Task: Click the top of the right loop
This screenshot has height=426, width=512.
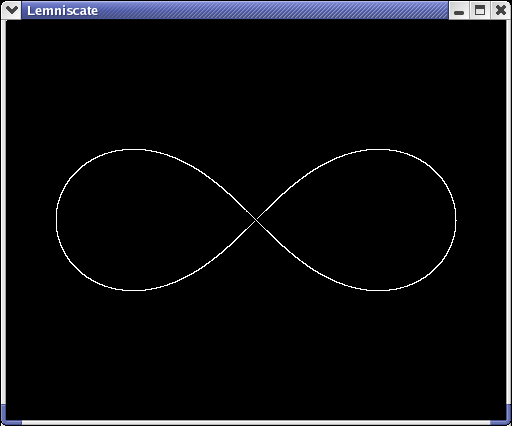Action: point(378,150)
